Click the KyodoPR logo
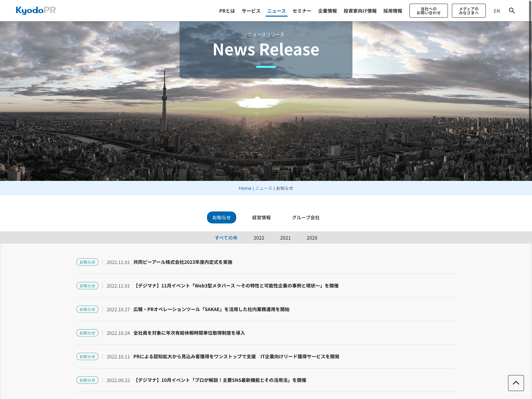Screen dimensions: 532x399 click(x=36, y=10)
